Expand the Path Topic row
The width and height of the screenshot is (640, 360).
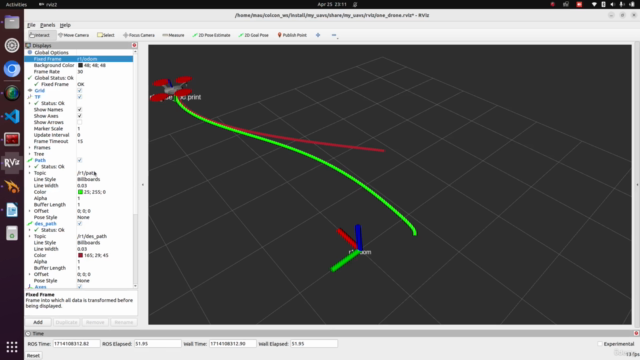[x=29, y=173]
